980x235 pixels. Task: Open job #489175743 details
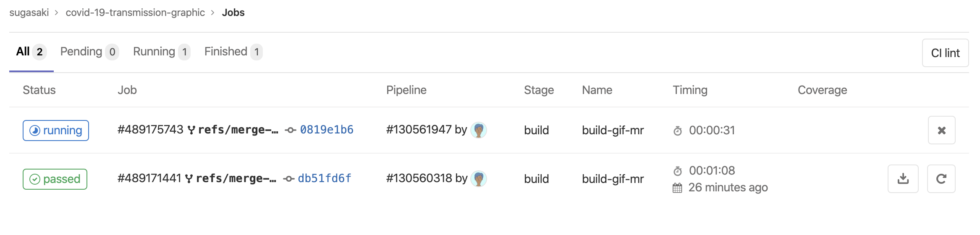(x=150, y=130)
